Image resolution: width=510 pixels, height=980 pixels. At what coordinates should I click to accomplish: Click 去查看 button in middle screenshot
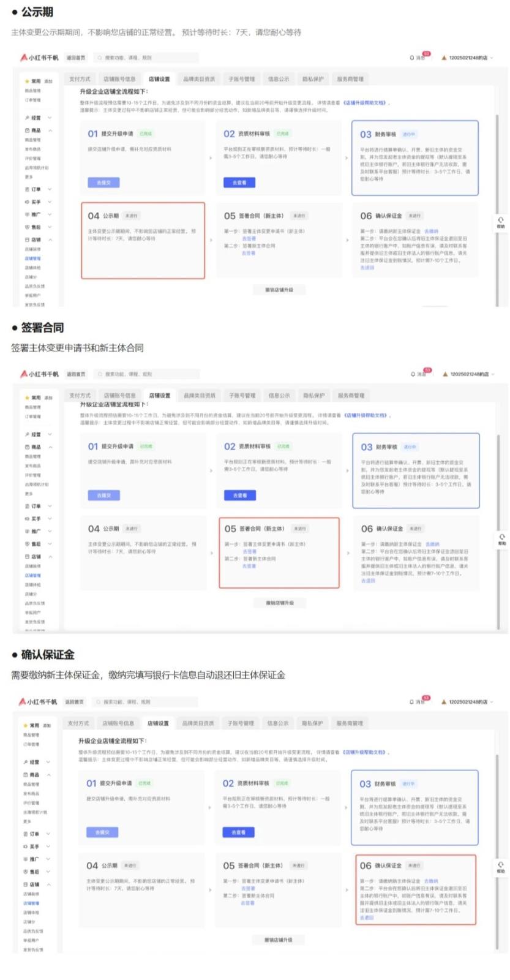[x=240, y=496]
